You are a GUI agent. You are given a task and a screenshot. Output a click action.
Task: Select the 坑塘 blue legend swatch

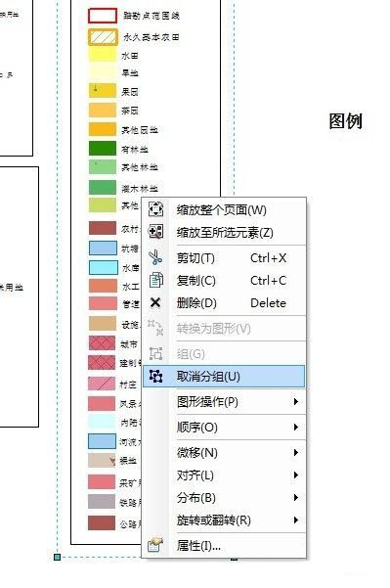click(103, 248)
